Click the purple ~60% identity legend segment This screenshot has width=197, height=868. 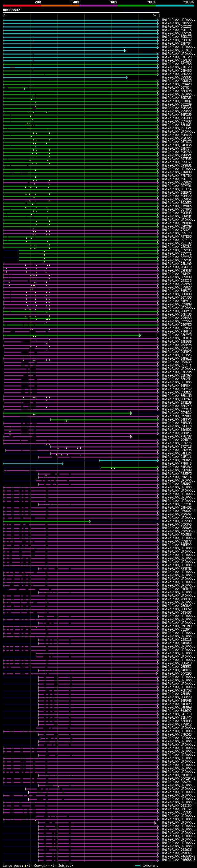pyautogui.click(x=99, y=6)
